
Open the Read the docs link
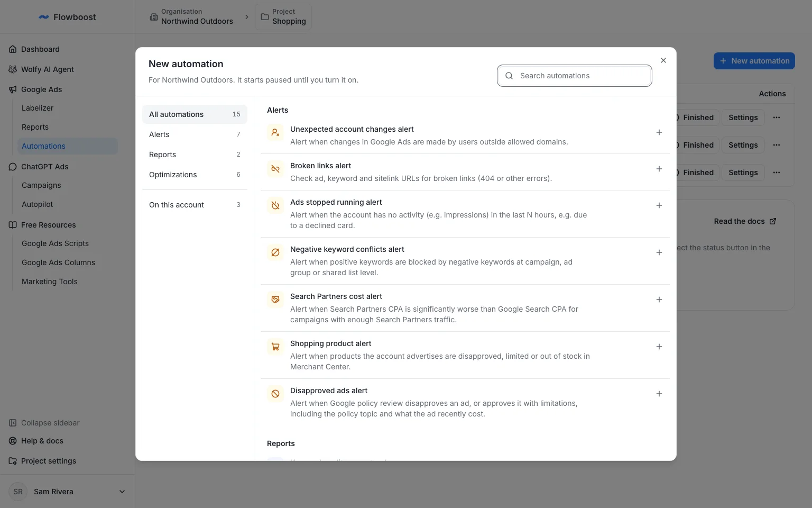(745, 221)
